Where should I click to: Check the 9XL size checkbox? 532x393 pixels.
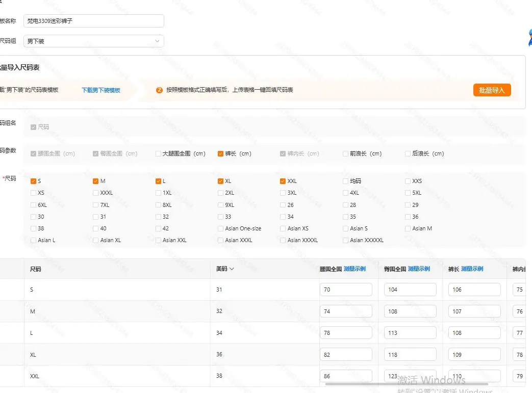coord(220,205)
